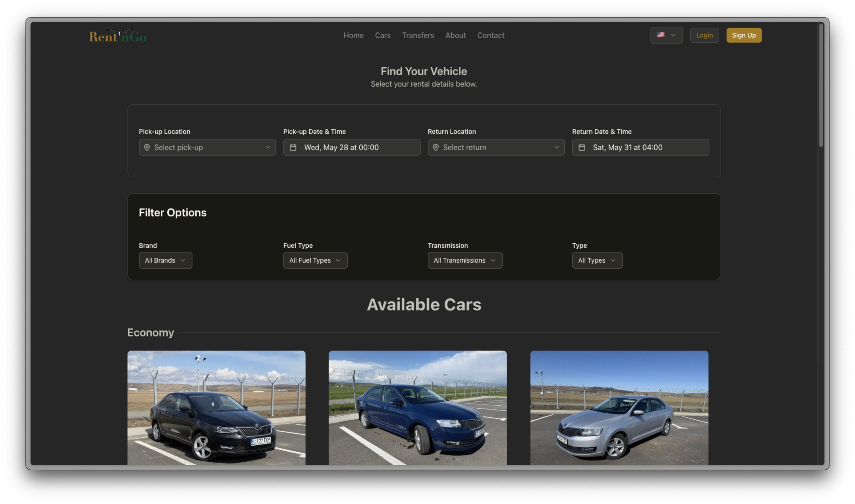Screen dimensions: 855x504
Task: Click the Pick-up Date & Time label
Action: pyautogui.click(x=315, y=132)
